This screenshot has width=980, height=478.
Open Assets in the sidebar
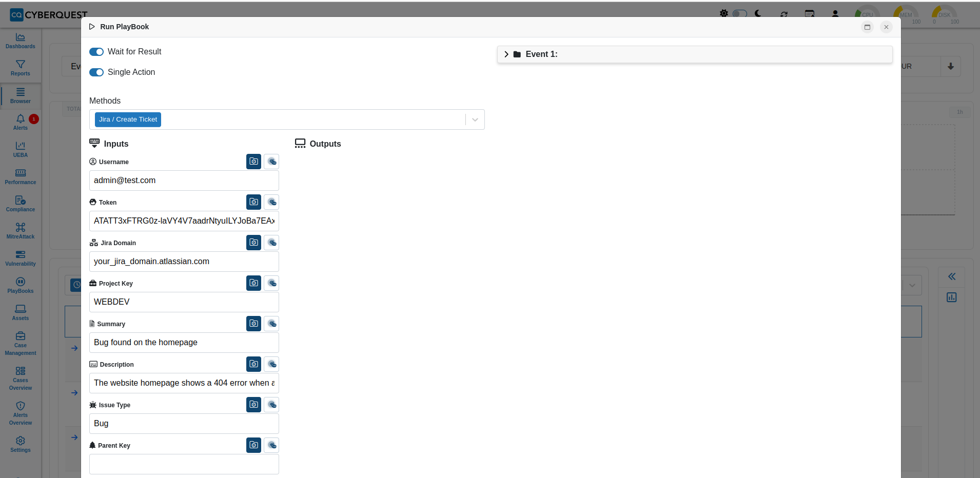(21, 313)
